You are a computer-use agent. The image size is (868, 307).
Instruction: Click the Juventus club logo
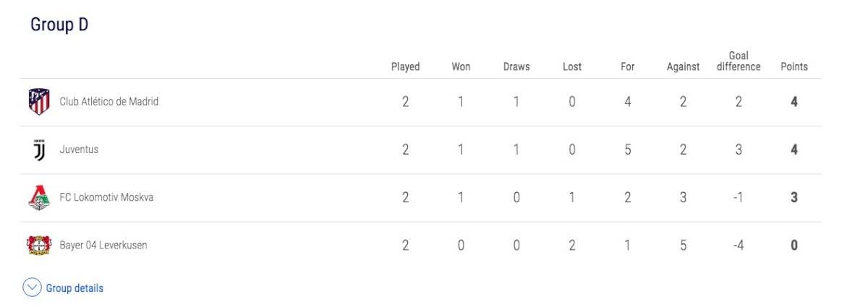40,150
